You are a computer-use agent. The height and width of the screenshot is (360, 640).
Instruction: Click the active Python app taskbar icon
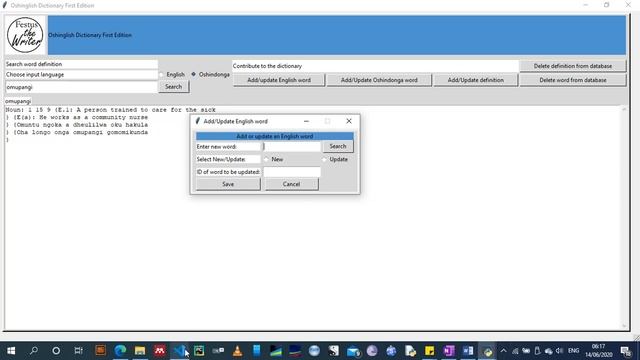pyautogui.click(x=487, y=351)
